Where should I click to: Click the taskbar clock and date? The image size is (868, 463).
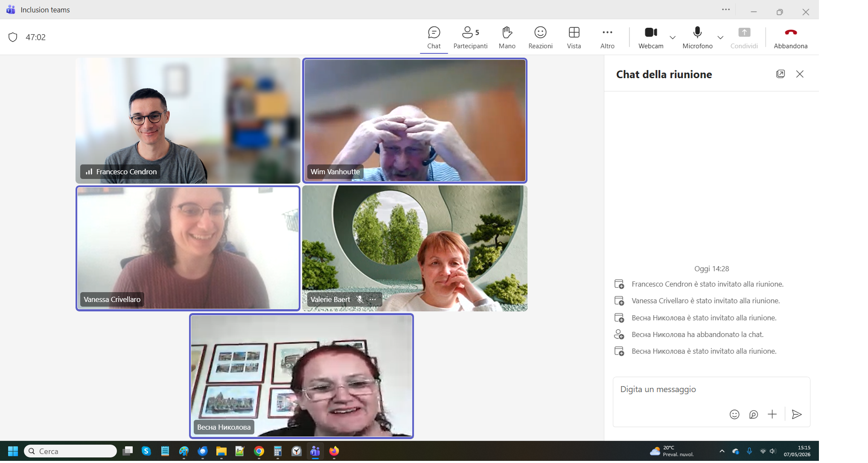797,451
